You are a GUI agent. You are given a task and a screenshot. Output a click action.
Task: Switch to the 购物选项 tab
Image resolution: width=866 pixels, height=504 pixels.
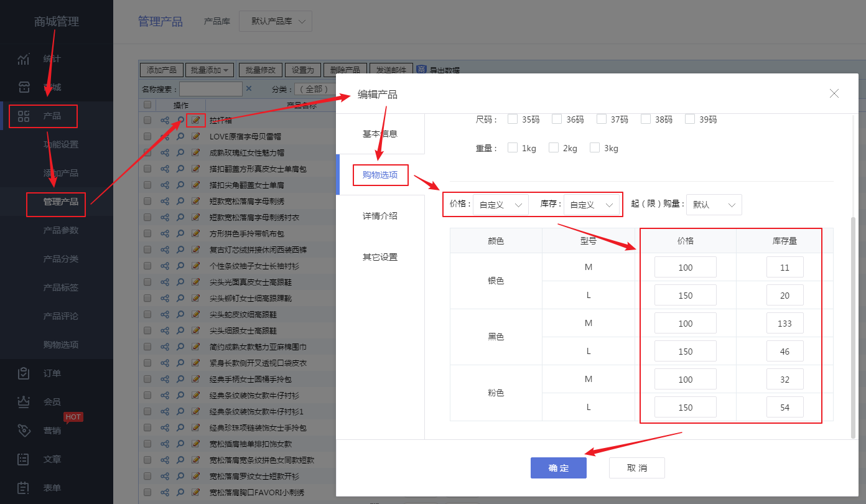tap(380, 175)
